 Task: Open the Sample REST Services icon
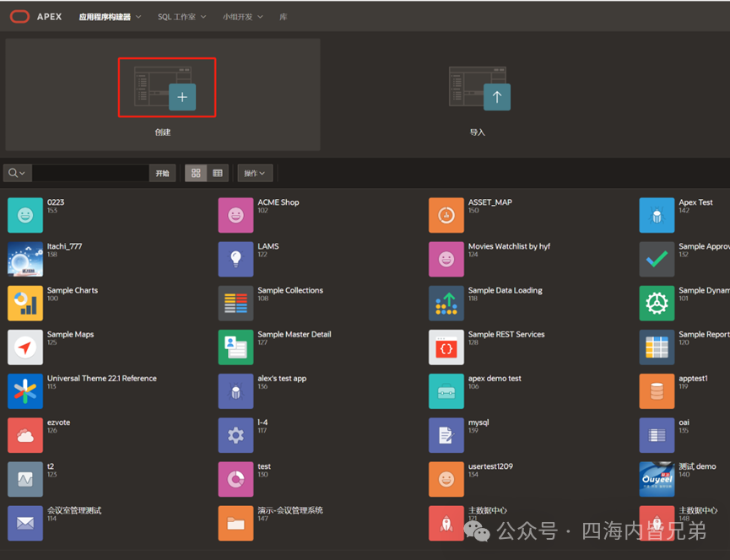(446, 347)
